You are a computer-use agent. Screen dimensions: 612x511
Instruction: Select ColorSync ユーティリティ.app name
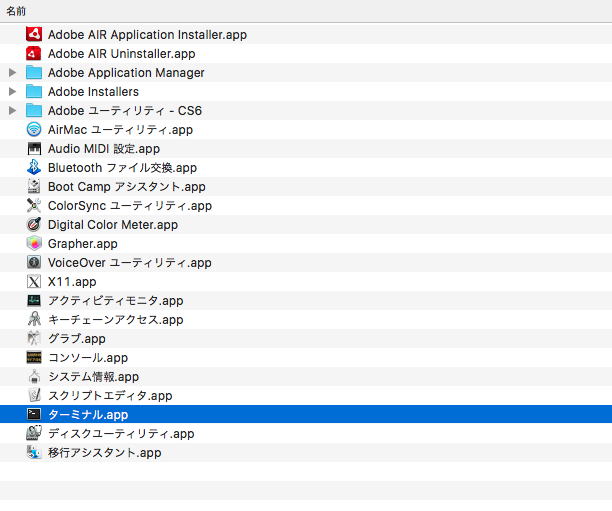(130, 206)
